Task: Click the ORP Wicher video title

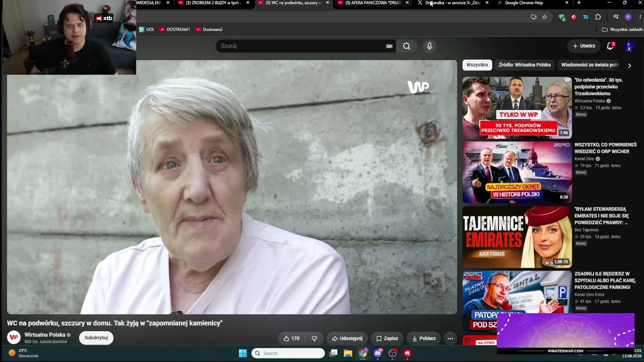Action: (x=605, y=148)
